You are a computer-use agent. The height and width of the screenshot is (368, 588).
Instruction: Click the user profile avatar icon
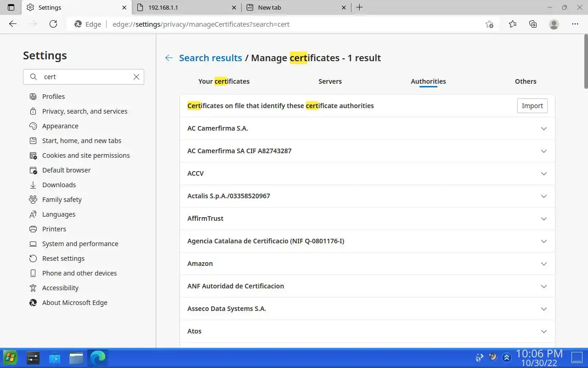coord(554,24)
